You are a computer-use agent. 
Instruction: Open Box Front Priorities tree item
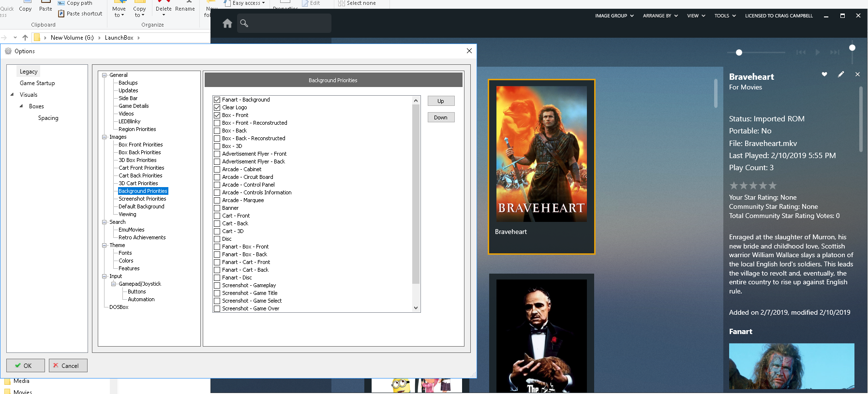pos(140,145)
